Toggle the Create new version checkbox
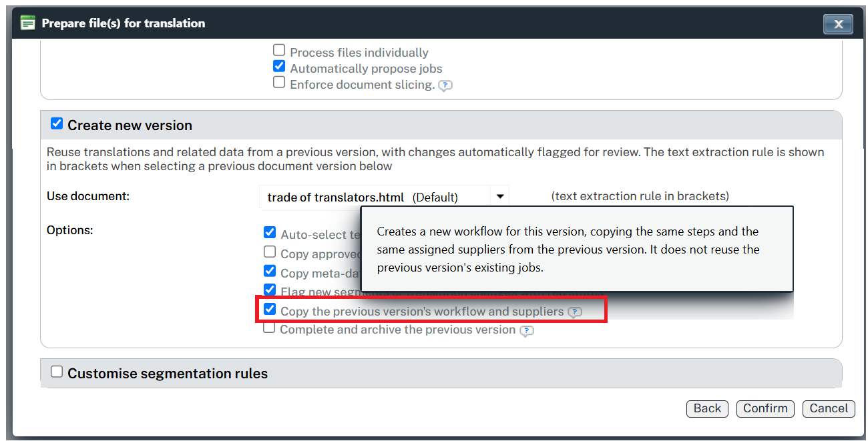868x441 pixels. [x=57, y=123]
